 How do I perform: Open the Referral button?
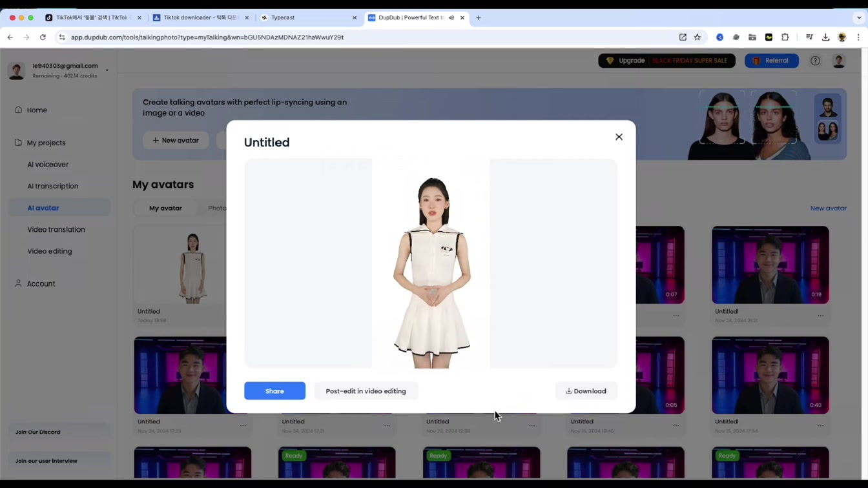click(x=771, y=61)
